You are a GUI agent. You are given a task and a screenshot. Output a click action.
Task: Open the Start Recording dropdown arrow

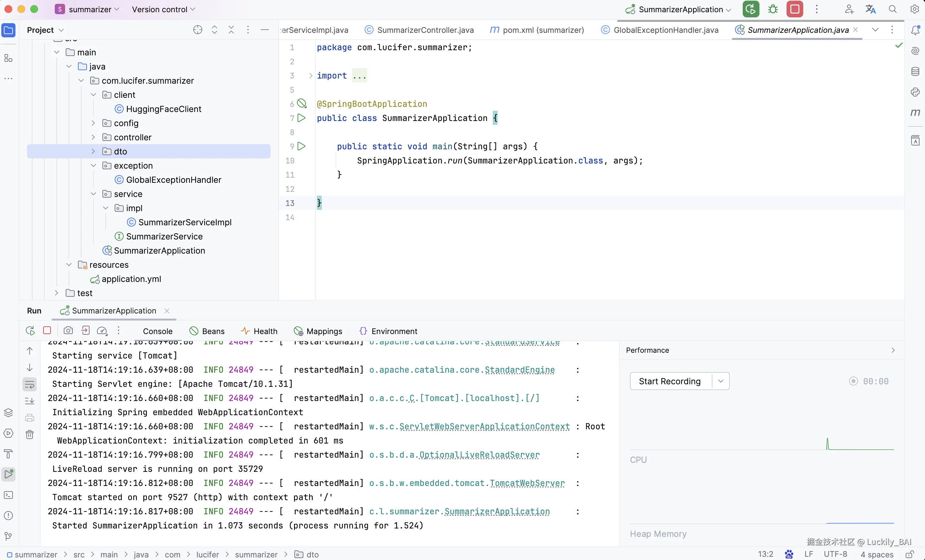[720, 381]
